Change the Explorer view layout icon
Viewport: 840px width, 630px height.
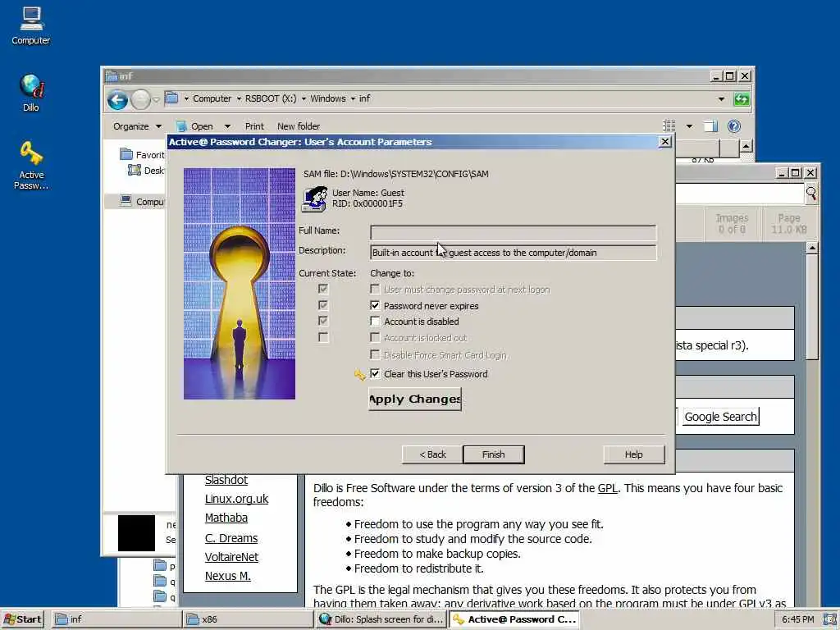point(669,126)
